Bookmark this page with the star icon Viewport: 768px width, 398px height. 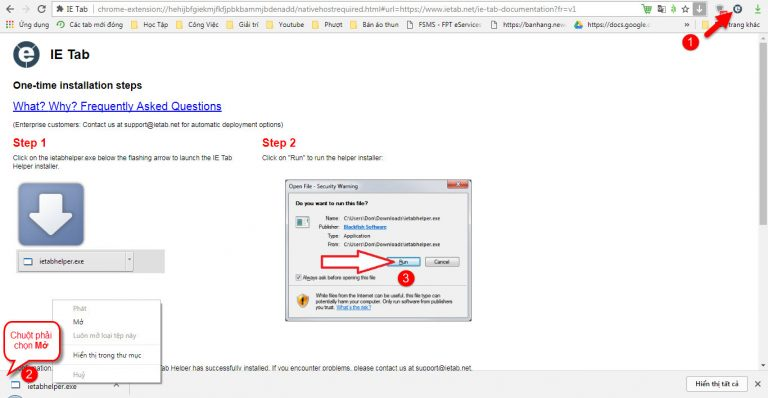pos(685,9)
